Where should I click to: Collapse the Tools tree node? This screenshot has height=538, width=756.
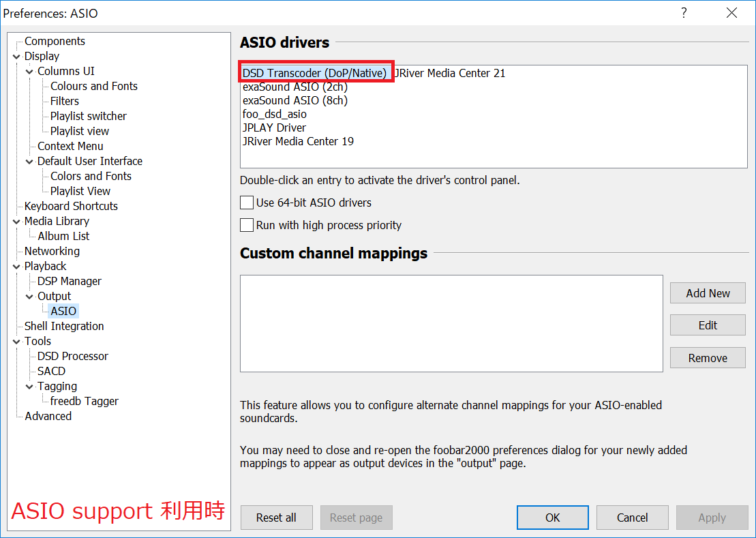pyautogui.click(x=16, y=342)
